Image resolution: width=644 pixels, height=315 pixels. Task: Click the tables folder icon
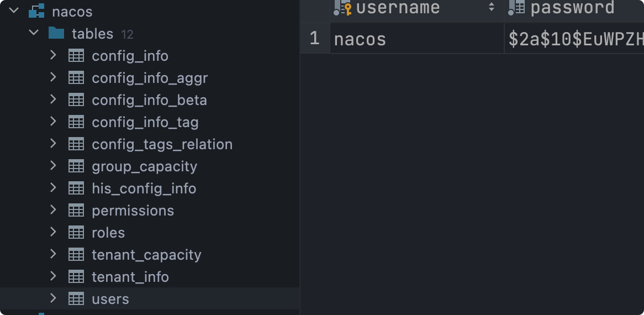click(x=56, y=33)
